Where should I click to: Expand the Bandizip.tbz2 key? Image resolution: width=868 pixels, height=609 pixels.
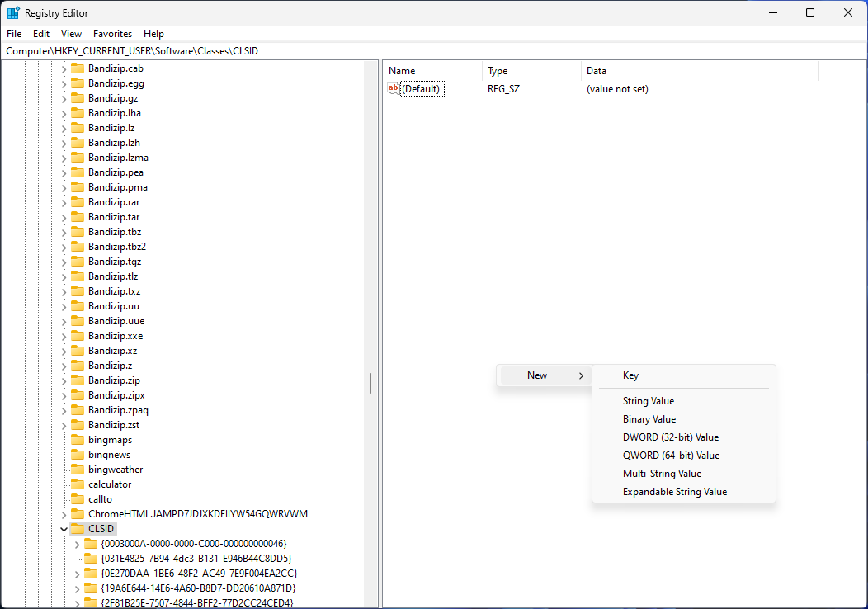pos(64,248)
